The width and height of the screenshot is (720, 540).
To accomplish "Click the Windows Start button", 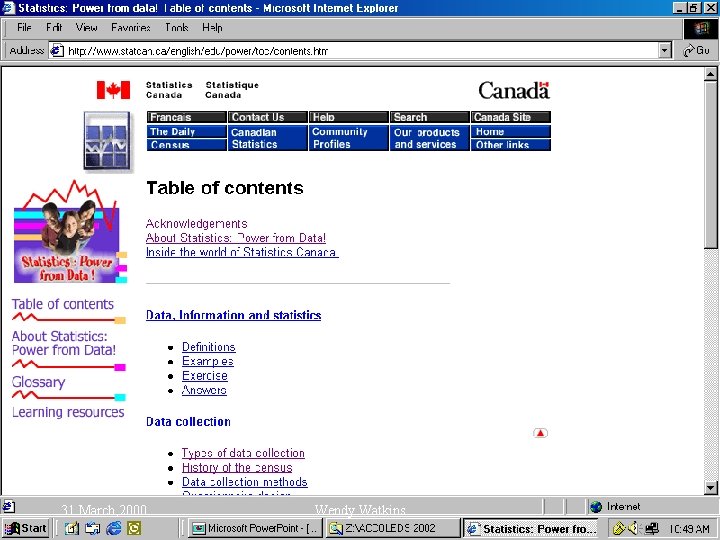I will [x=26, y=529].
